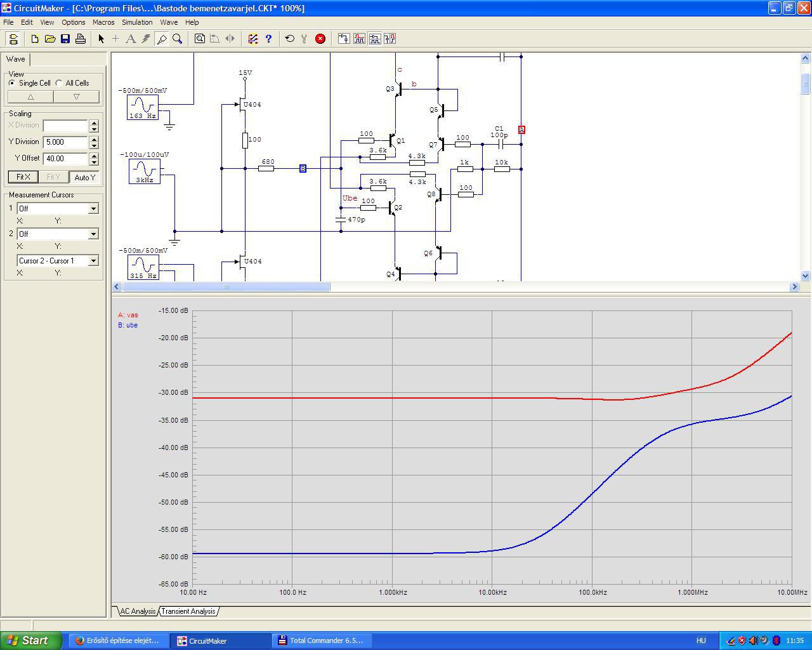Switch to the Firefox 'Erősítő építése' taskbar button

(x=119, y=640)
